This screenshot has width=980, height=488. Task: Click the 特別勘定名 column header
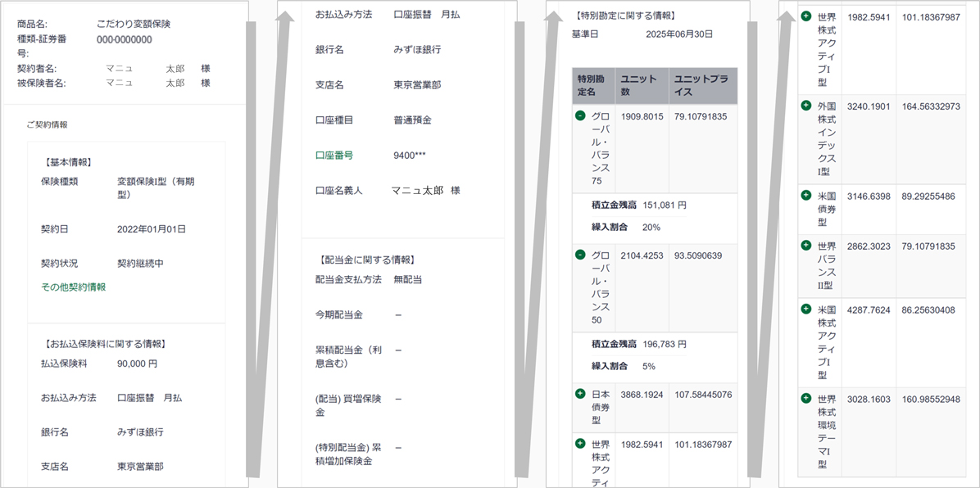coord(593,86)
